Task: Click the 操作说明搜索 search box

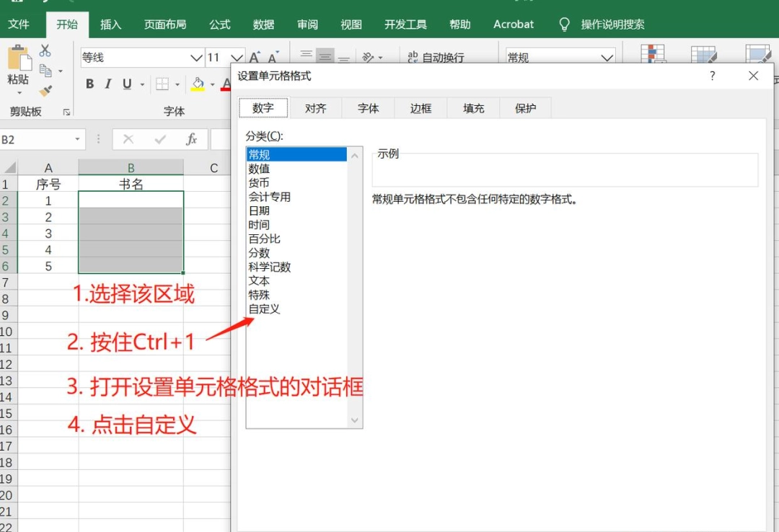Action: [x=612, y=25]
